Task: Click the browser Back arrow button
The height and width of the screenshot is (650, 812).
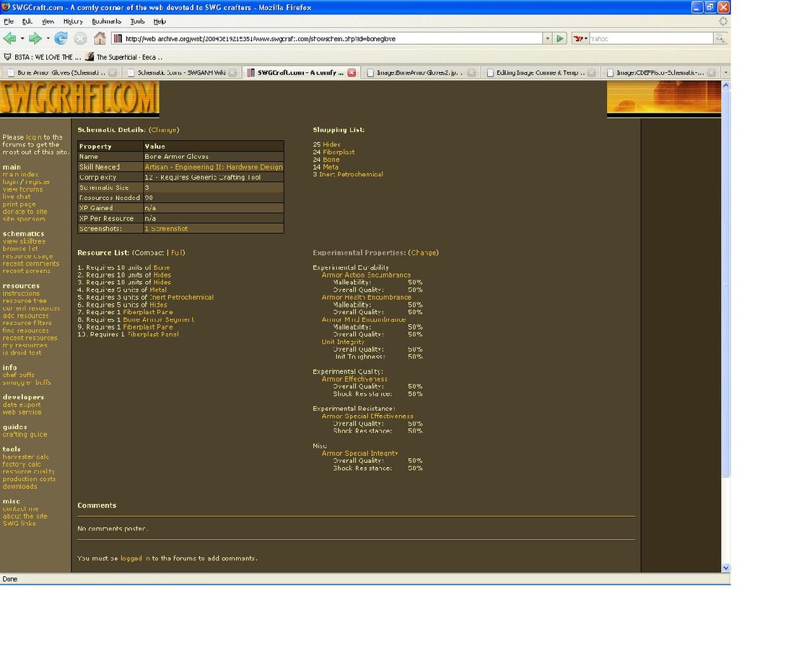Action: tap(9, 38)
